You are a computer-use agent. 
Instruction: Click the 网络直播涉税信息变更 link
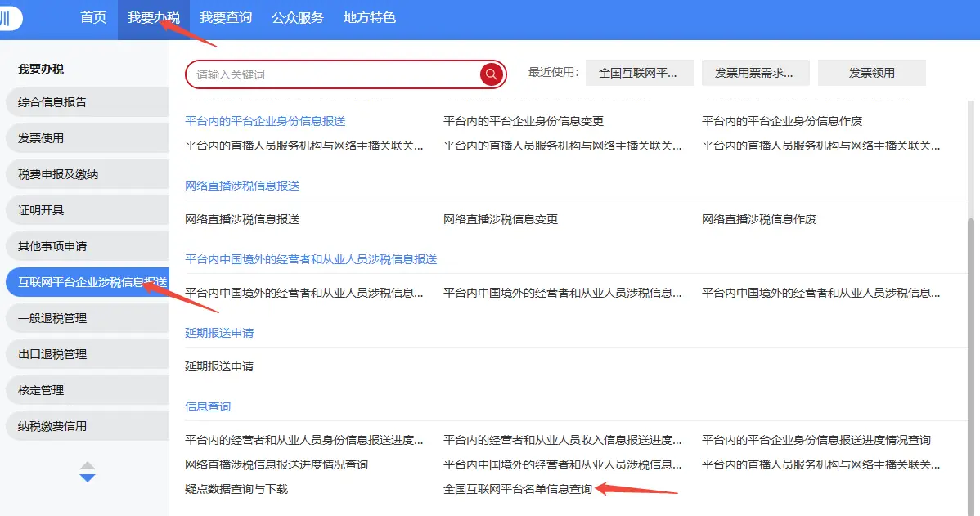click(501, 219)
